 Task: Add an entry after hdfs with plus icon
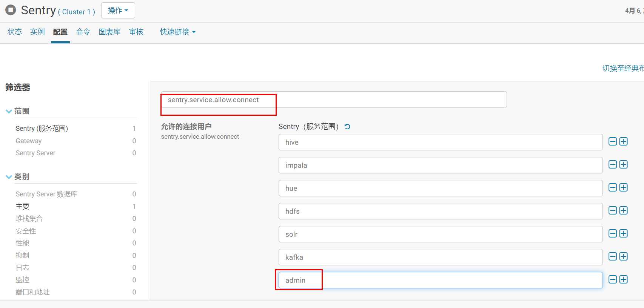[624, 210]
